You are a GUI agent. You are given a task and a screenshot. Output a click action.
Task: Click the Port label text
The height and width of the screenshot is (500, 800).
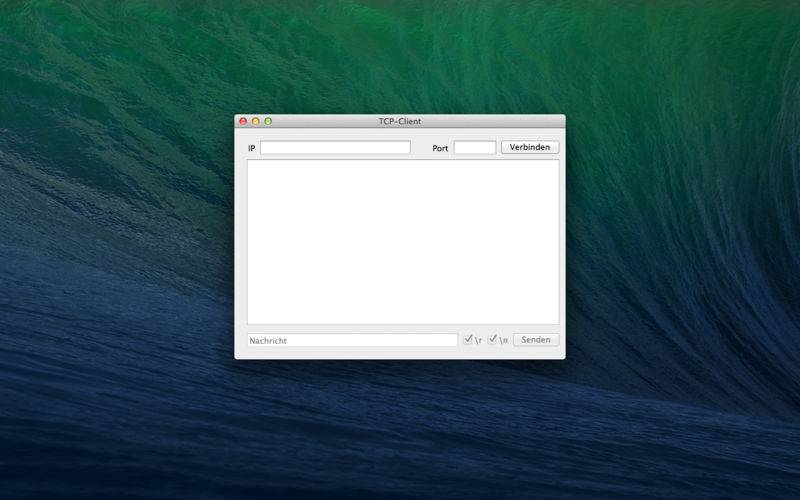(x=440, y=148)
